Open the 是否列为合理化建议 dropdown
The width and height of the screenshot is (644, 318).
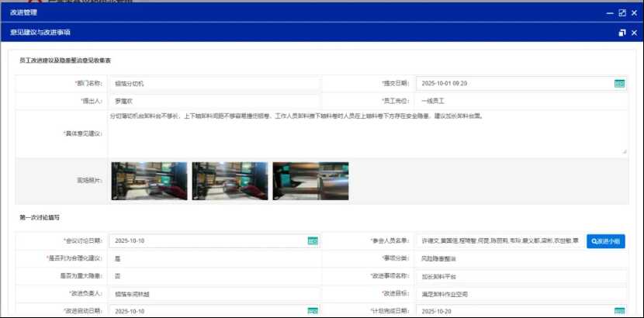213,258
